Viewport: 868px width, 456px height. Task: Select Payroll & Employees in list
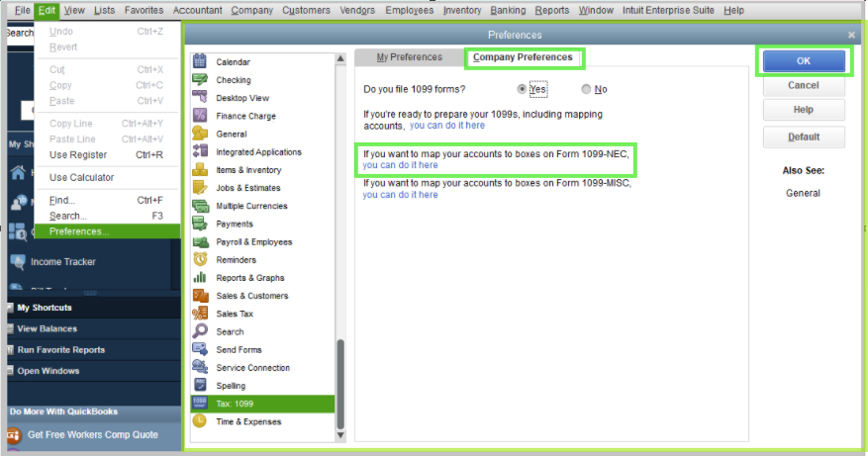262,241
